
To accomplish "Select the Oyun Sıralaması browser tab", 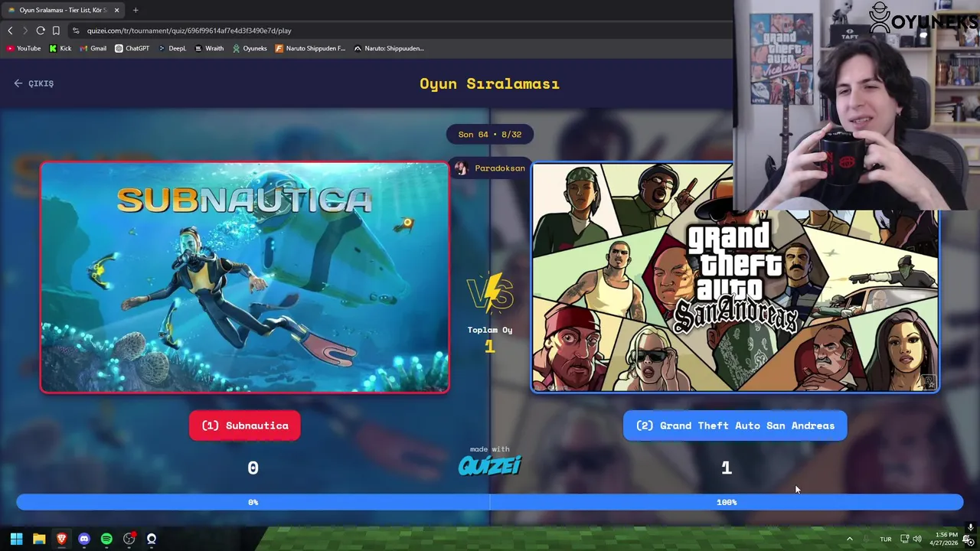I will 61,10.
